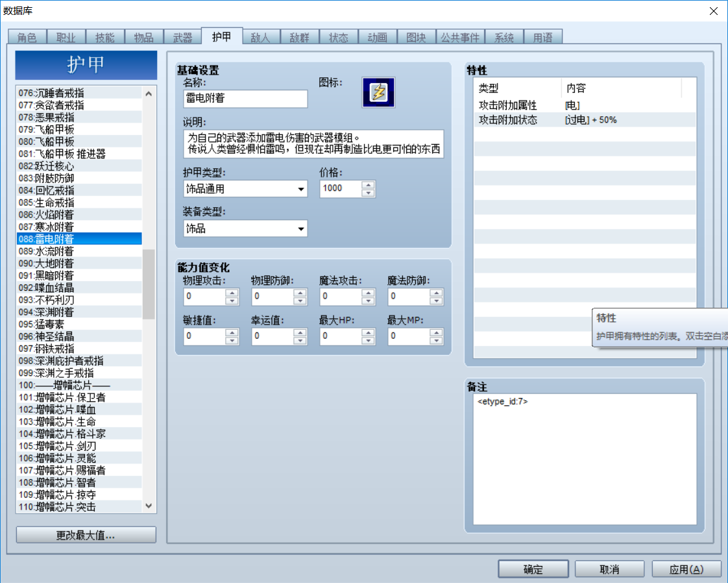Decrease 幸运值 with the down arrow
The height and width of the screenshot is (583, 728).
(300, 340)
